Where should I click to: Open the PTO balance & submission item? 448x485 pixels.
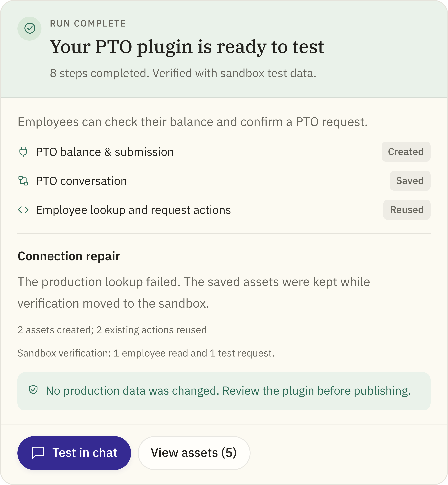105,152
